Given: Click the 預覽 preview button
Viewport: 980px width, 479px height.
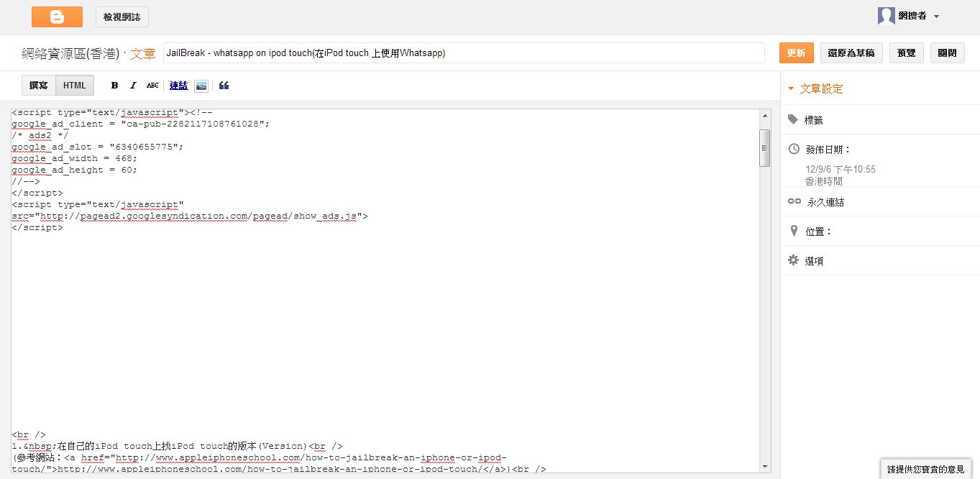Looking at the screenshot, I should [907, 53].
